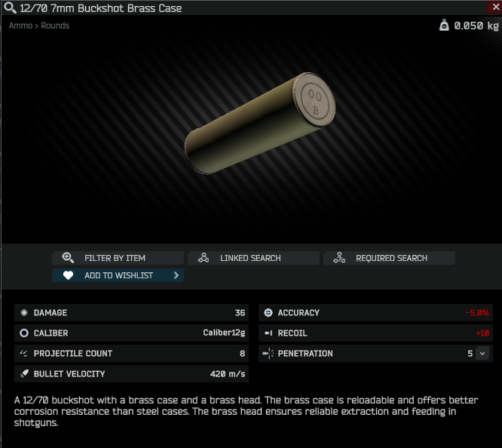Viewport: 502px width, 448px height.
Task: Click the BULLET VELOCITY label
Action: [x=69, y=374]
